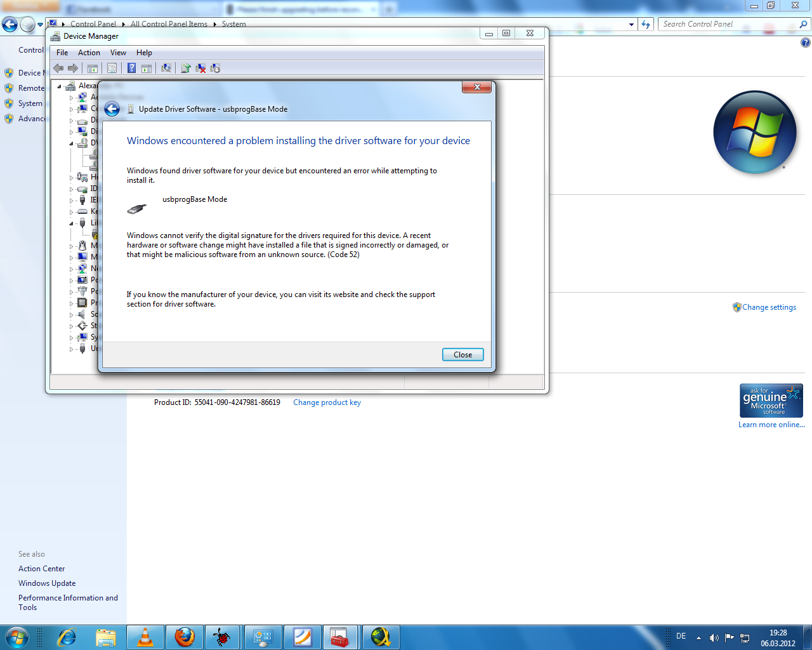Image resolution: width=812 pixels, height=650 pixels.
Task: Click All Control Panel Items breadcrumb
Action: click(x=169, y=24)
